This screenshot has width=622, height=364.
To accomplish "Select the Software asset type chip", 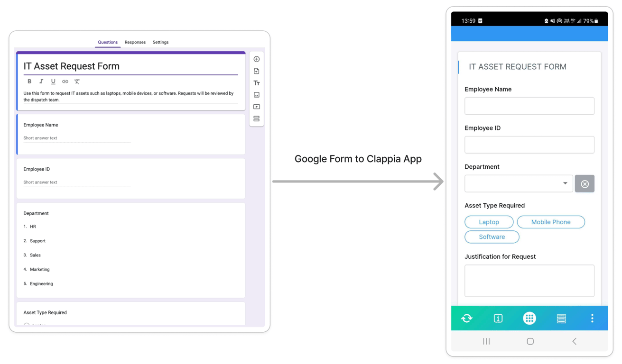I will tap(492, 237).
